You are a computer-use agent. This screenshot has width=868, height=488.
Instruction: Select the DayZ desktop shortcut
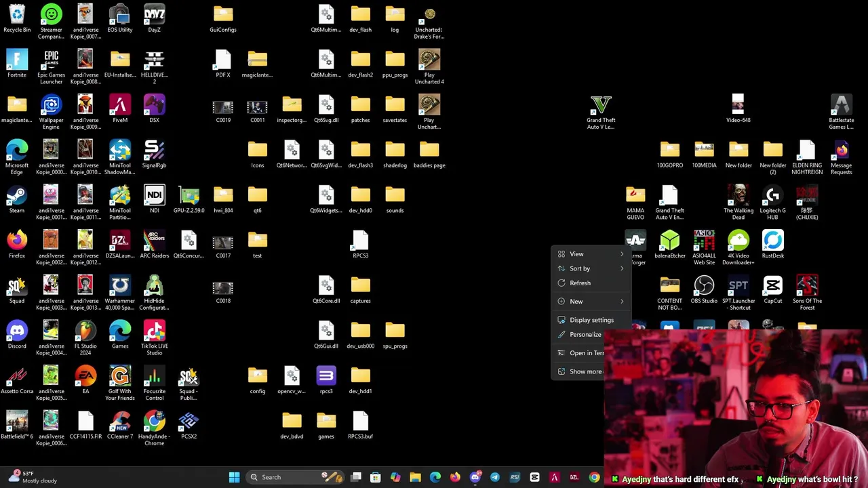(x=154, y=18)
